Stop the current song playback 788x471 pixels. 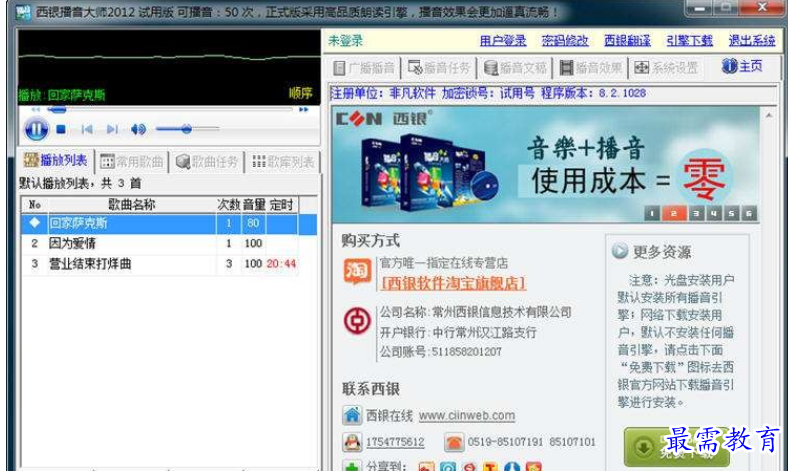pyautogui.click(x=61, y=130)
